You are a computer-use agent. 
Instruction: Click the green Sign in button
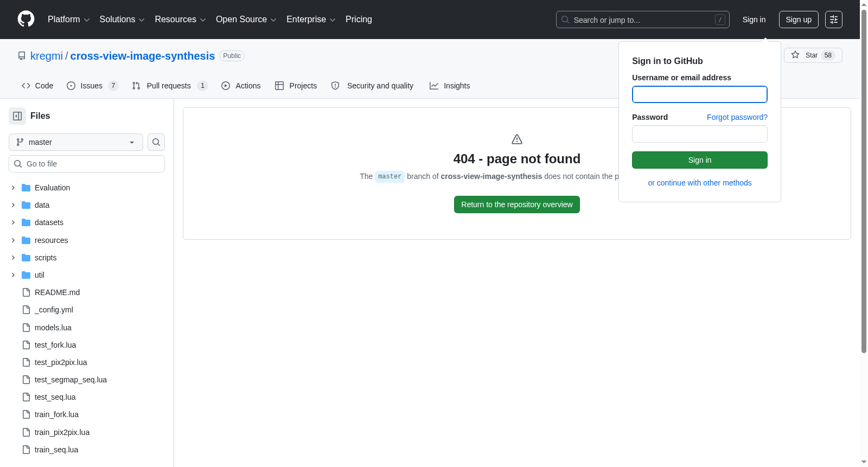pyautogui.click(x=700, y=160)
